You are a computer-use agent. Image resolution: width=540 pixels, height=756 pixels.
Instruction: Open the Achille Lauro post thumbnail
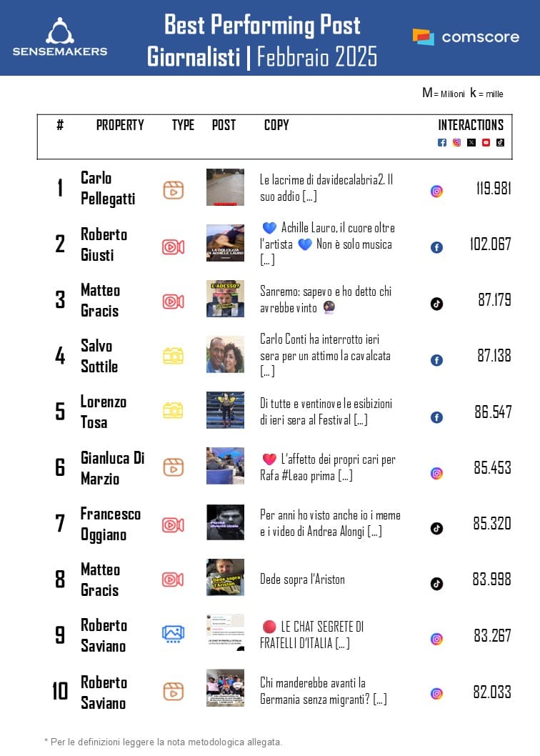click(225, 243)
